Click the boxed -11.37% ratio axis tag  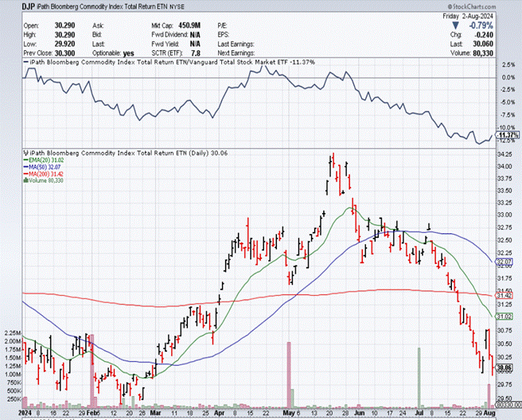coord(508,135)
